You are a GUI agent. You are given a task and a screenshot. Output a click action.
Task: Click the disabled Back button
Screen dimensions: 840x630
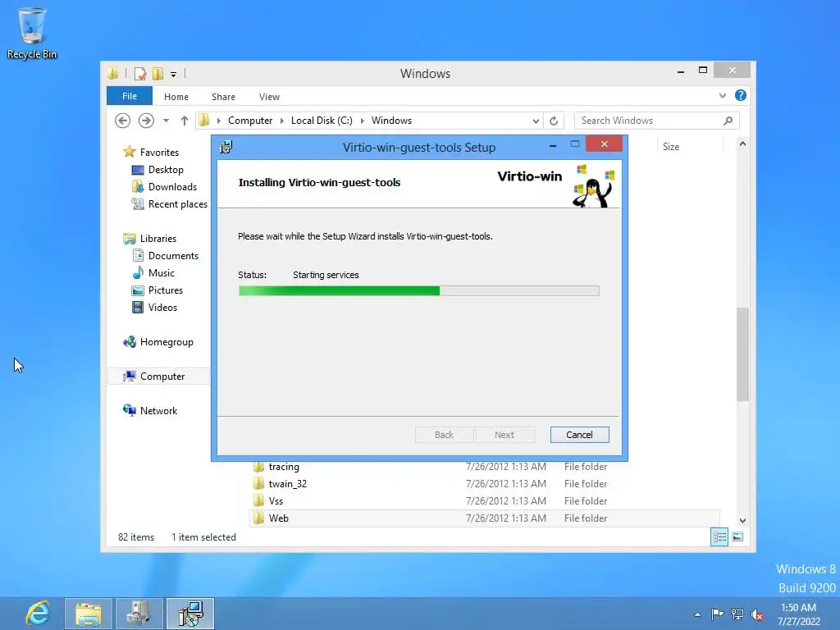(x=444, y=435)
